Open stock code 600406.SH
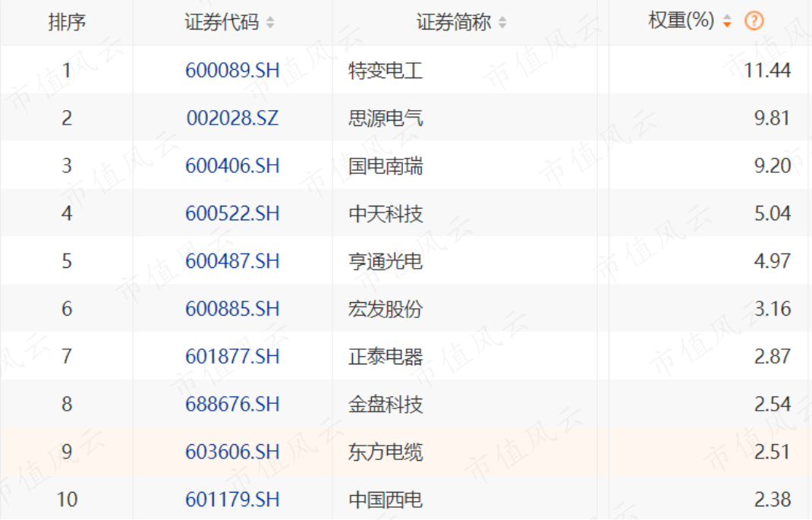 (x=232, y=165)
